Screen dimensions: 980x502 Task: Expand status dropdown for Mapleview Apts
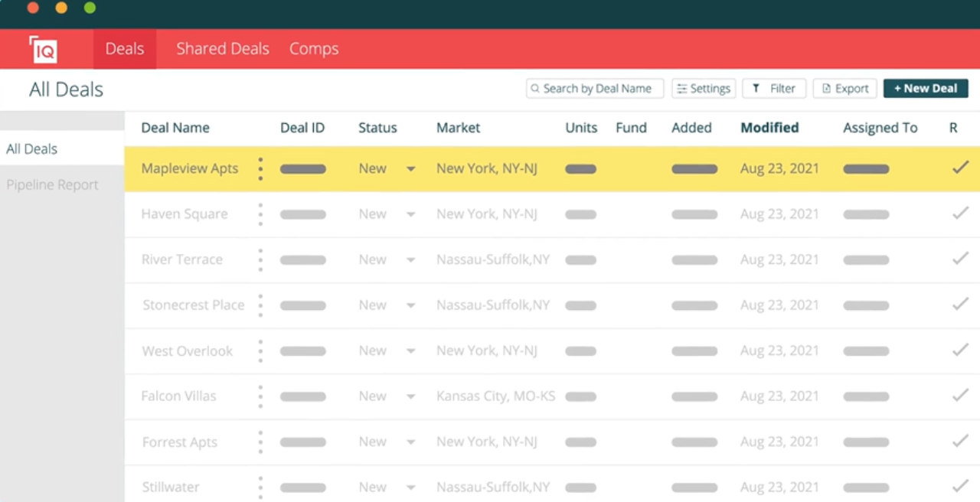coord(410,169)
